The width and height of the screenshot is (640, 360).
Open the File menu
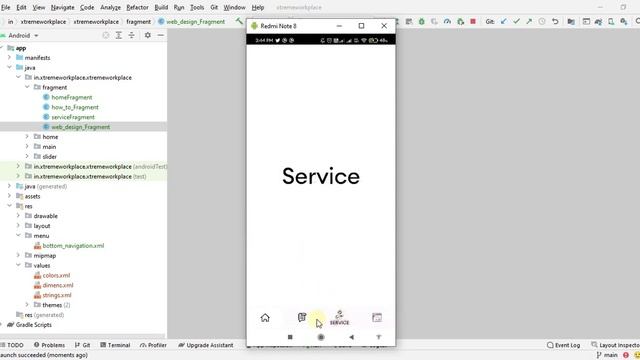[x=6, y=7]
